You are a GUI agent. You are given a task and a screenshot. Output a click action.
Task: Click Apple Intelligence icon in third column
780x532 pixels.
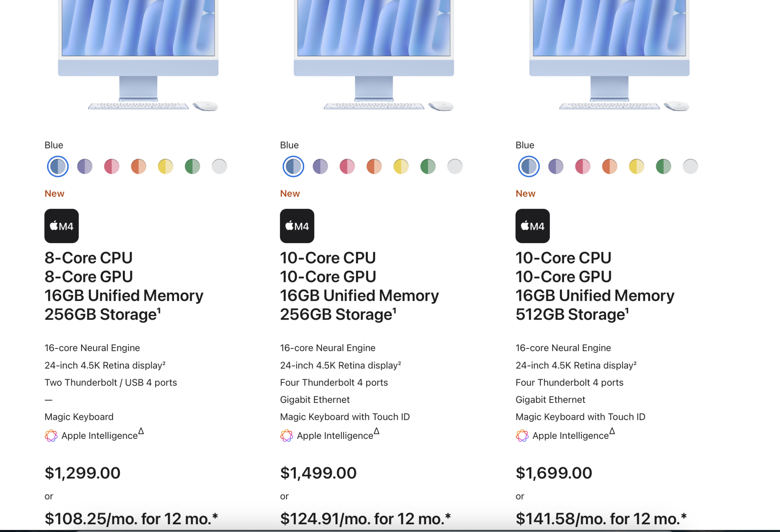click(x=522, y=435)
